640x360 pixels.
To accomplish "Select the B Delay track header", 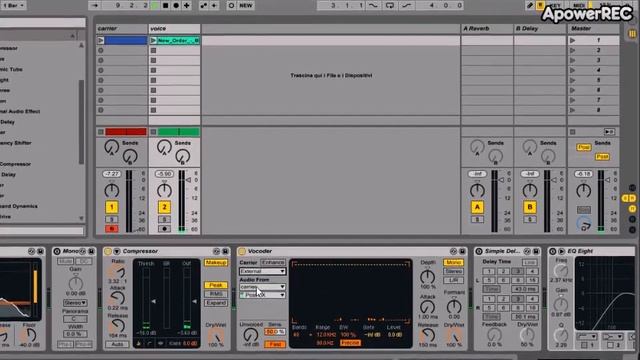I will (x=540, y=29).
